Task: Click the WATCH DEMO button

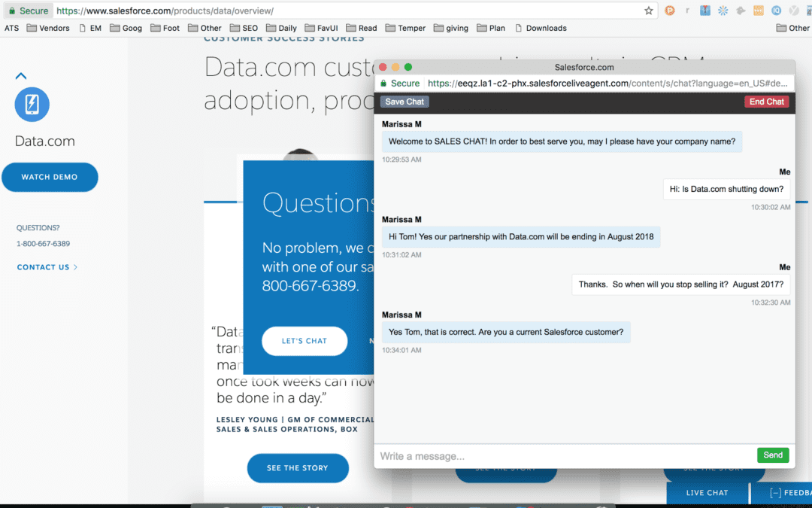Action: point(50,177)
